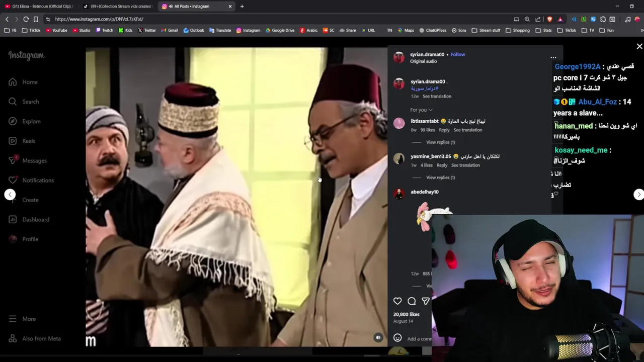
Task: Click the comment bubble icon under post
Action: tap(412, 301)
